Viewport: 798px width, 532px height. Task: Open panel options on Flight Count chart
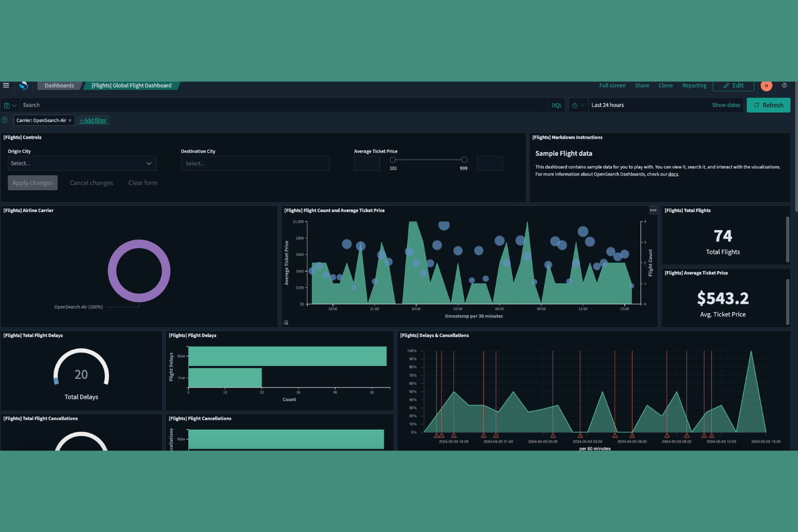coord(653,210)
